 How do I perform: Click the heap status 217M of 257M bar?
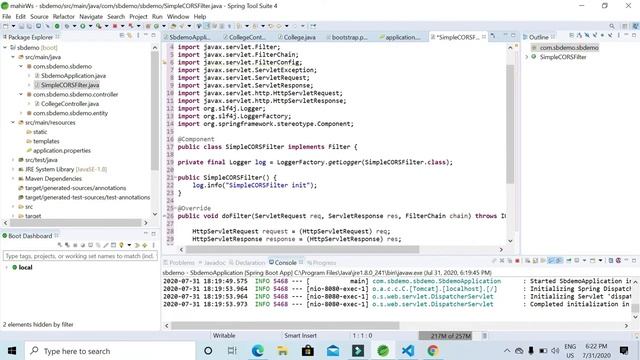click(x=450, y=336)
